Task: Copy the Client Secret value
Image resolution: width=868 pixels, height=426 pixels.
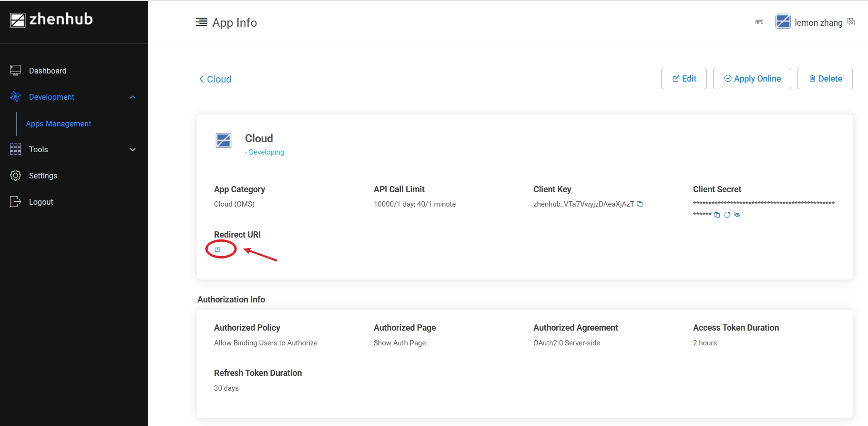Action: pyautogui.click(x=717, y=215)
